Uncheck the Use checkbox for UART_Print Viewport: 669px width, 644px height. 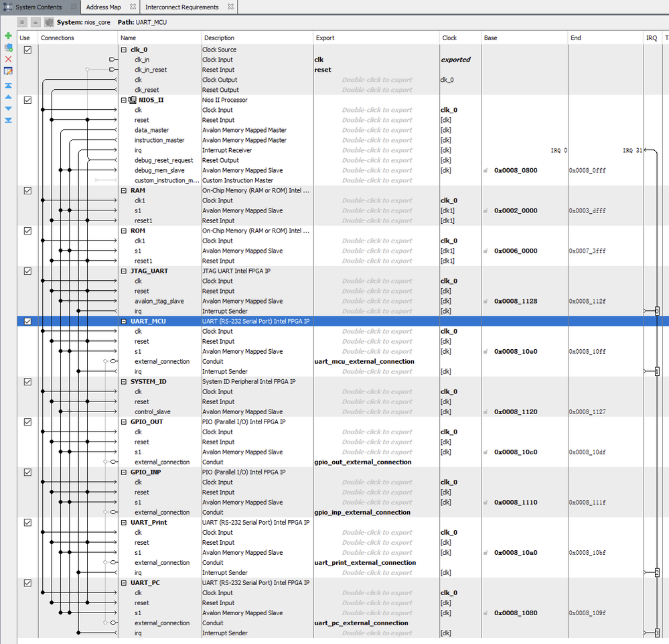pyautogui.click(x=27, y=522)
